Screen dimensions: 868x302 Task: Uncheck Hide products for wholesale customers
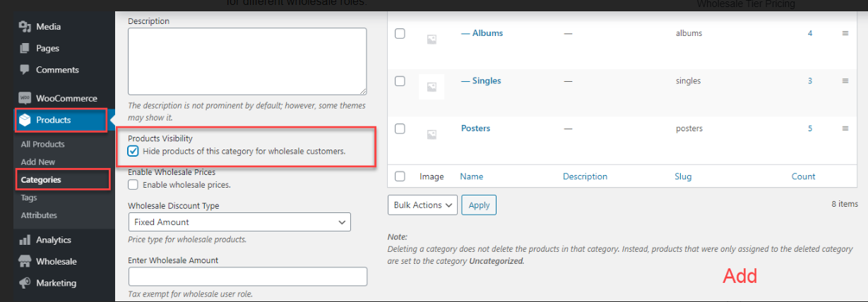pyautogui.click(x=133, y=151)
